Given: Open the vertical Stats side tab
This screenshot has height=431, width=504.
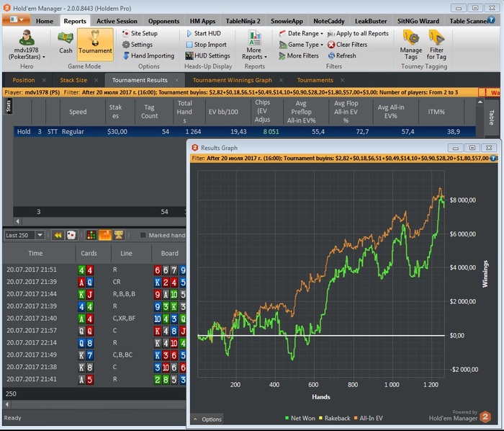Looking at the screenshot, I should [x=9, y=106].
